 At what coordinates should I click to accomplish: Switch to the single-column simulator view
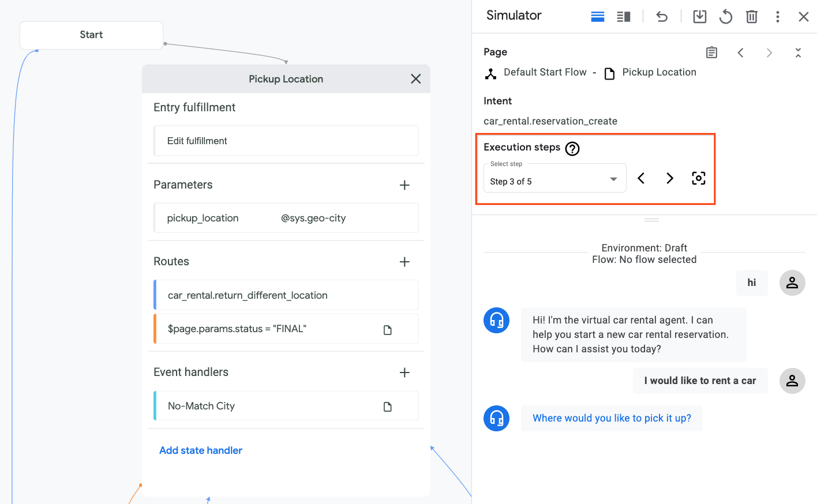click(x=598, y=17)
